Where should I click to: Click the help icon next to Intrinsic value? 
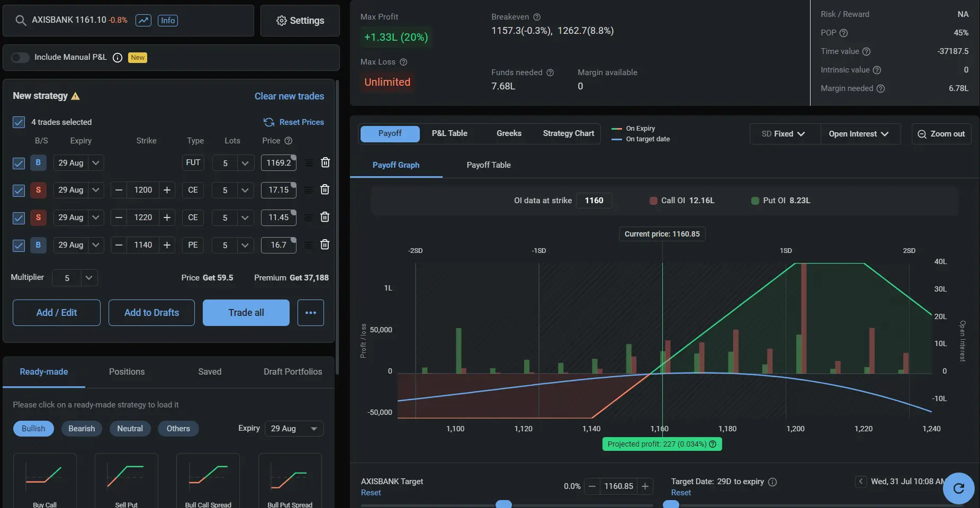click(877, 70)
